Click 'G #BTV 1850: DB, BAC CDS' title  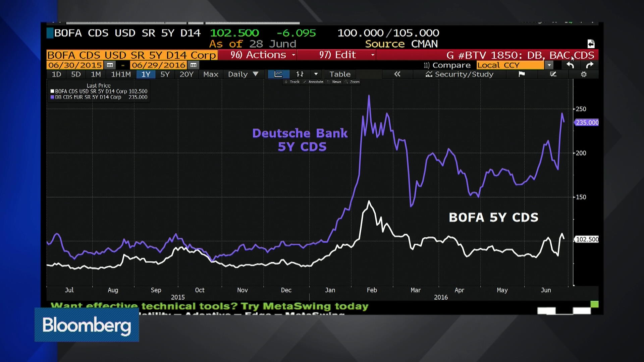point(520,55)
